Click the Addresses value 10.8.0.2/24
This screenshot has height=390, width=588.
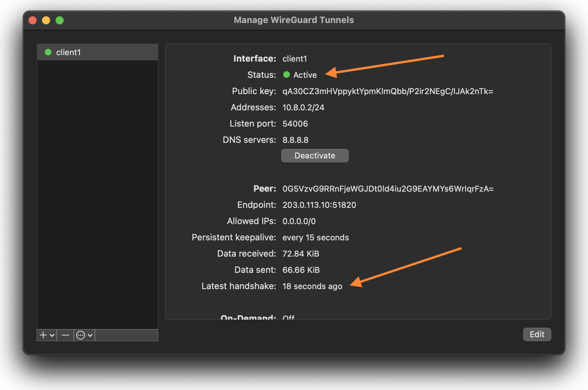click(303, 108)
